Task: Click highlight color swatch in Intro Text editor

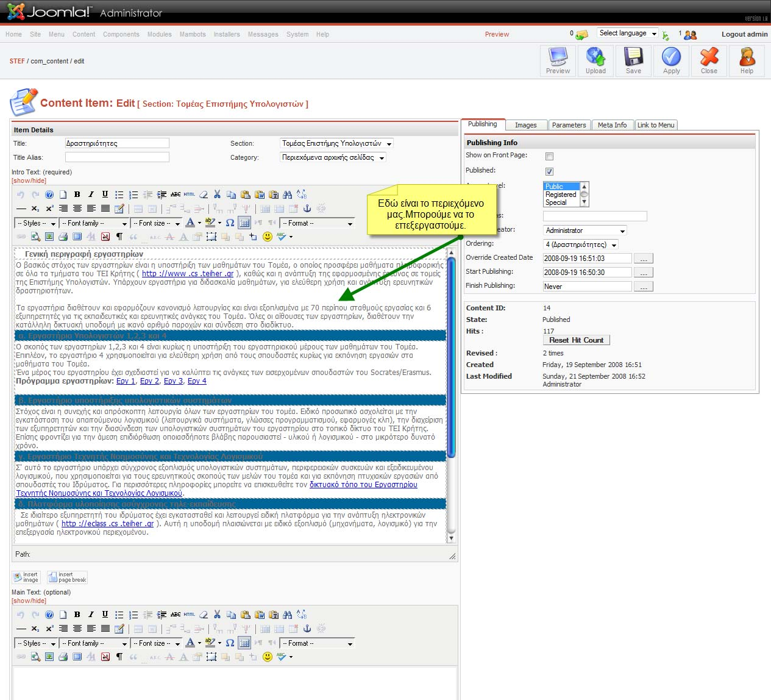Action: pyautogui.click(x=210, y=223)
